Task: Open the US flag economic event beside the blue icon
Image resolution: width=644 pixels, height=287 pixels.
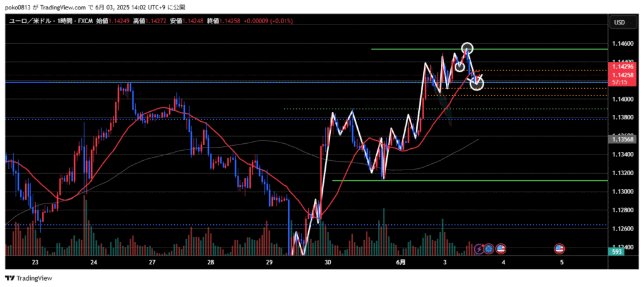Action: pos(501,249)
